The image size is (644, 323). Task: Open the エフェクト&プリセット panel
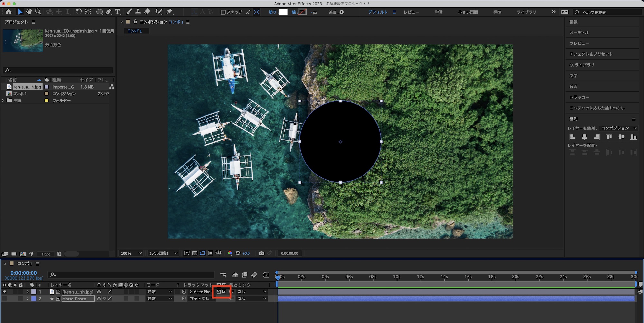(591, 54)
